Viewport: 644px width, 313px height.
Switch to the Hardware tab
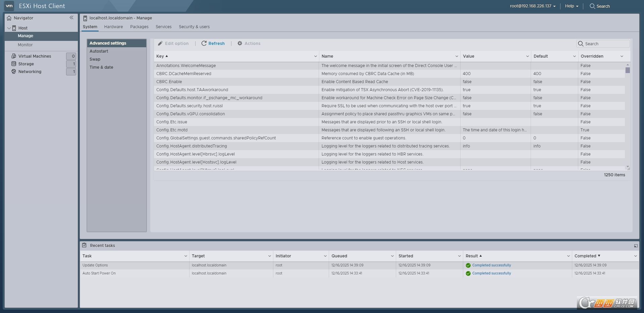[113, 27]
